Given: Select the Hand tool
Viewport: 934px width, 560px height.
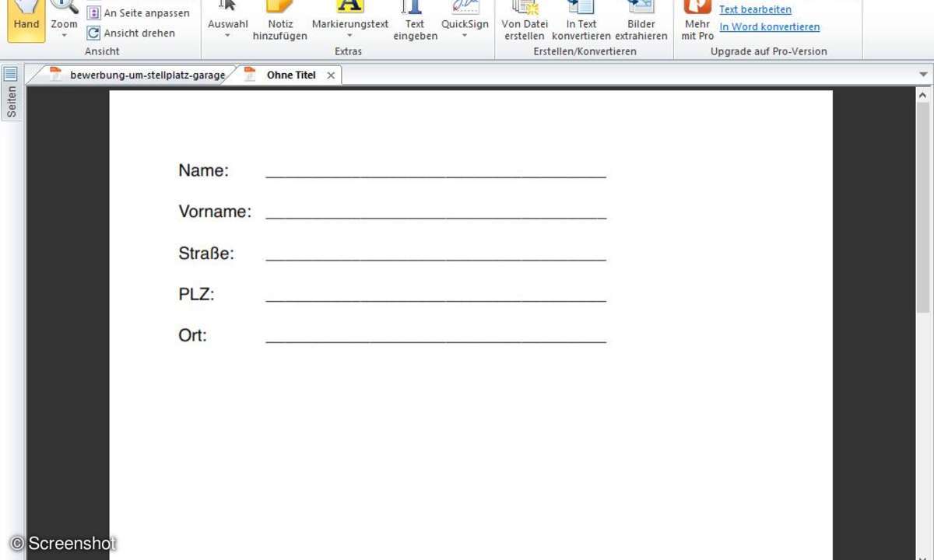Looking at the screenshot, I should [x=26, y=19].
